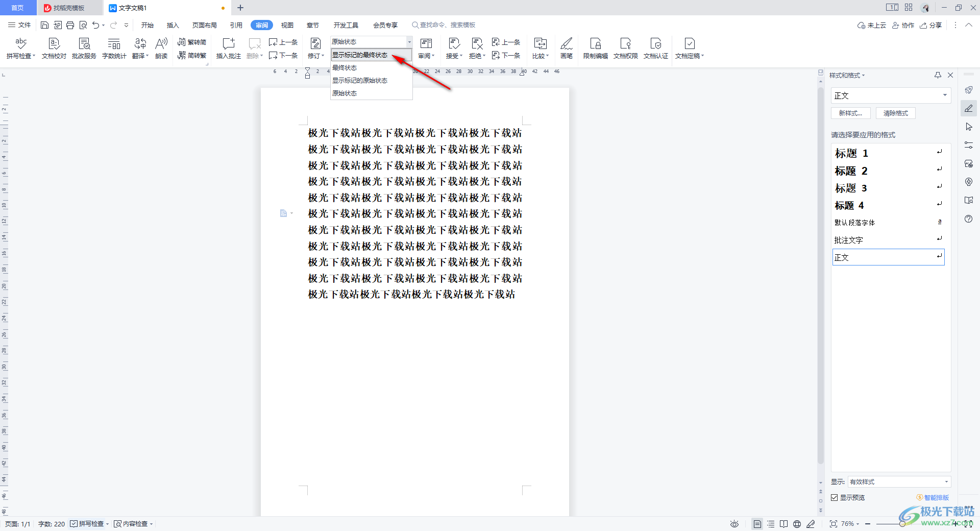The image size is (980, 531).
Task: Switch to web layout view in status bar
Action: tap(797, 524)
